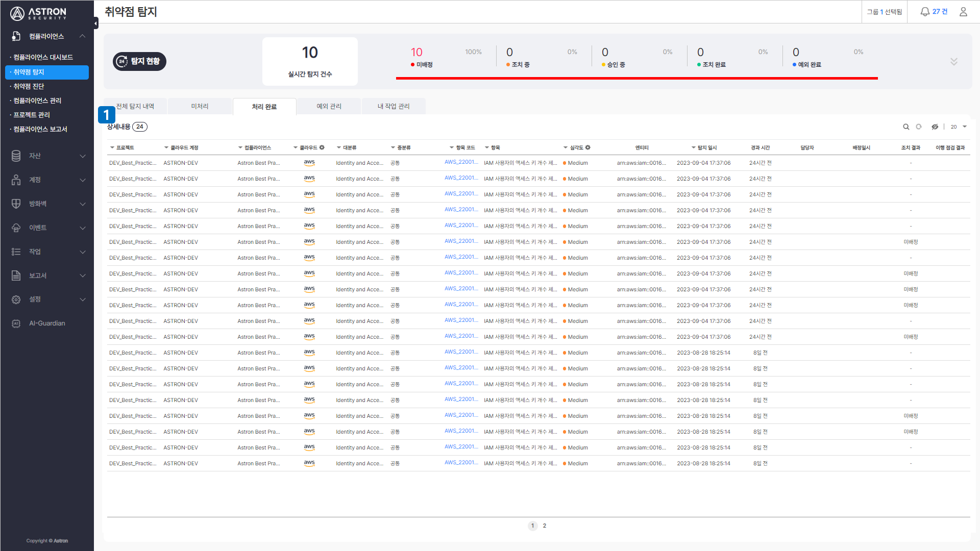Click the 엔티티 column header

point(642,147)
